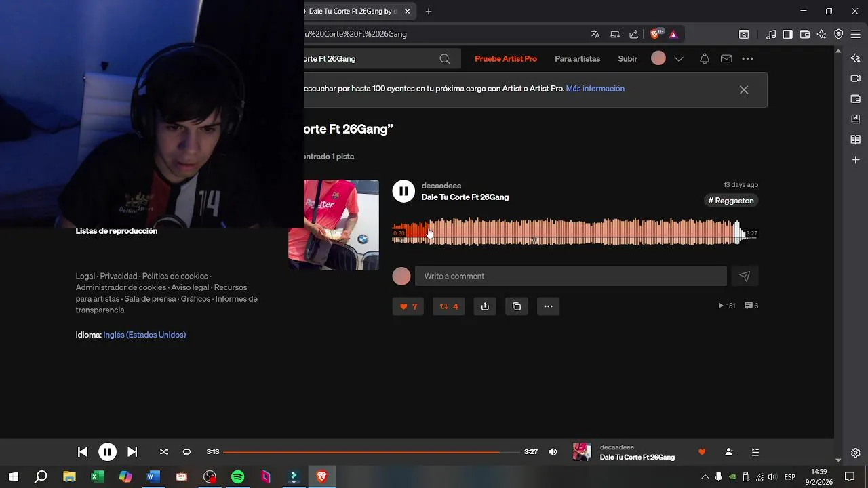The height and width of the screenshot is (488, 868).
Task: Open the Pruebe Artist Pro tab
Action: (506, 59)
